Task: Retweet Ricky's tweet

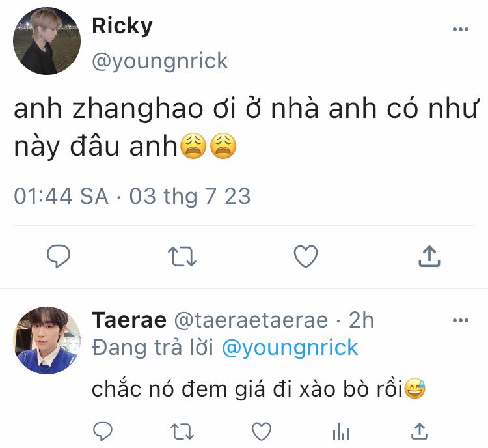Action: coord(182,257)
